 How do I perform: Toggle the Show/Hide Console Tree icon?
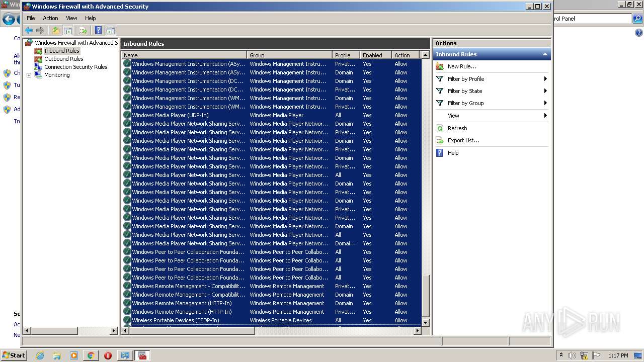pos(67,31)
